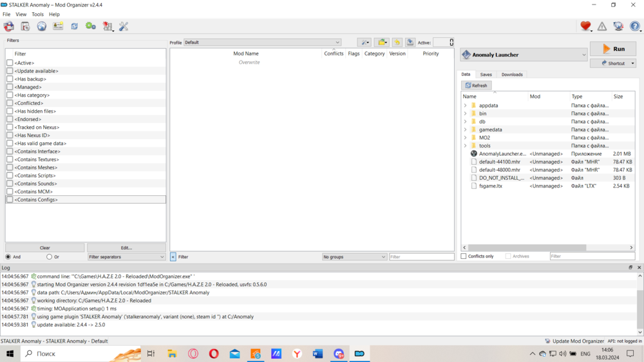Click the update Mod Organizer globe icon
The width and height of the screenshot is (644, 362).
(x=618, y=26)
